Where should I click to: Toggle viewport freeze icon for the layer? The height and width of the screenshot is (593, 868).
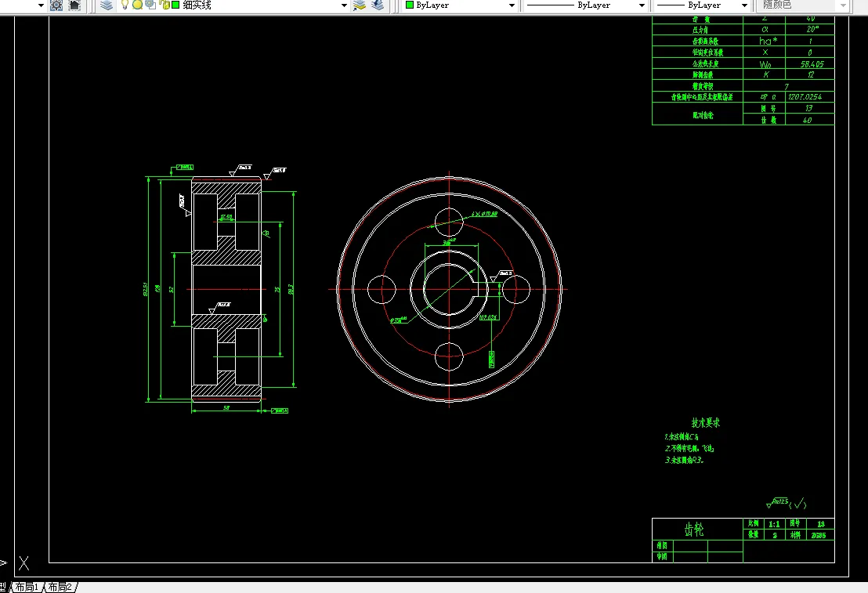(150, 5)
